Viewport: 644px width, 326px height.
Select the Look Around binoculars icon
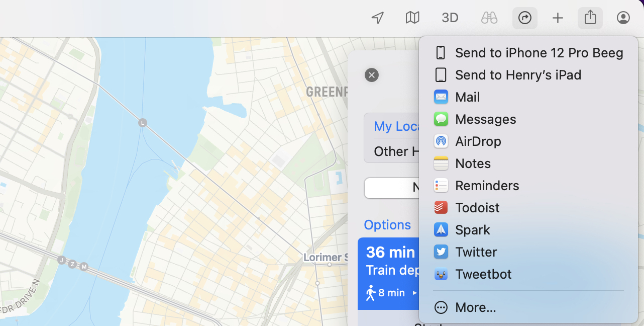click(x=488, y=18)
